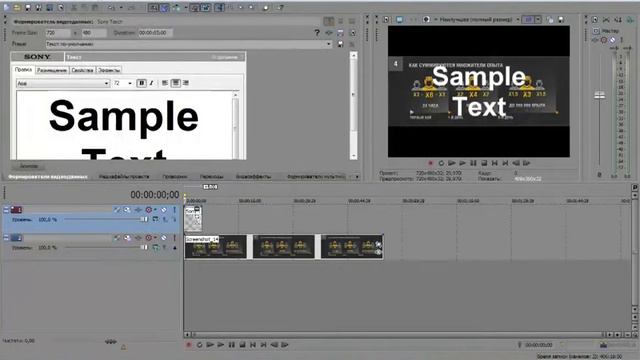Click the Record button below the preview
The image size is (640, 360).
430,163
